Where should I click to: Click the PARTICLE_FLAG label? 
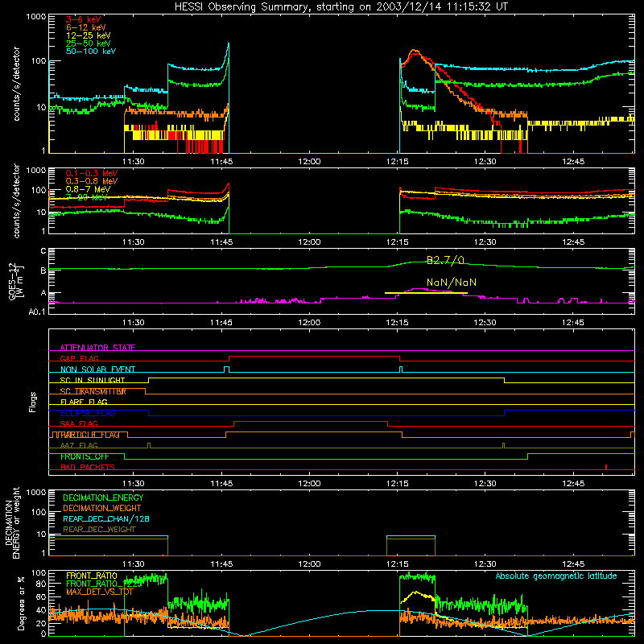90,435
